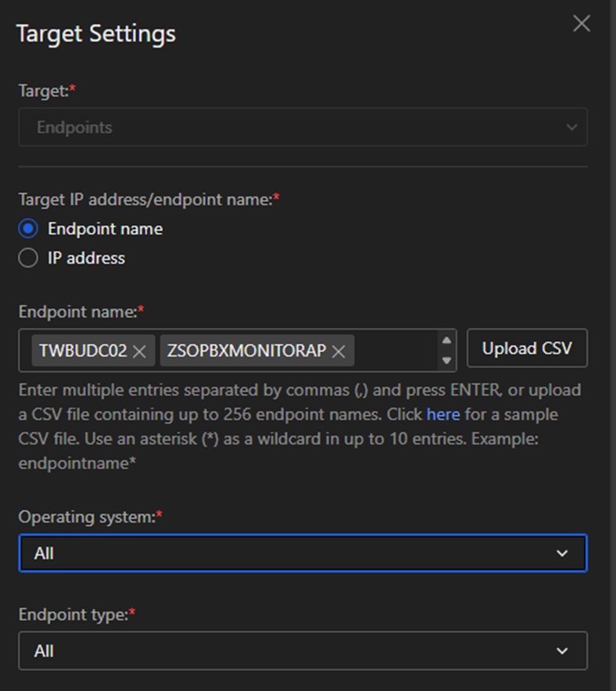616x691 pixels.
Task: Click the chevron on Endpoint type field
Action: tap(561, 651)
